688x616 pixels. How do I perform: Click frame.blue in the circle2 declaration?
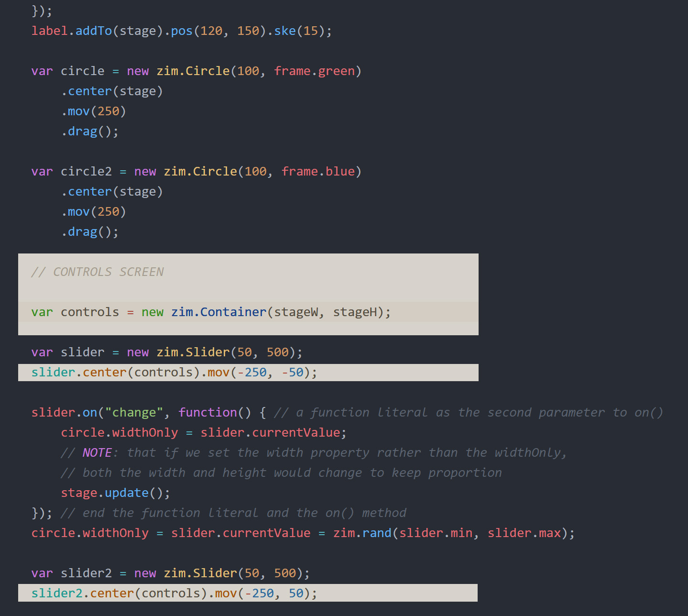[x=318, y=172]
